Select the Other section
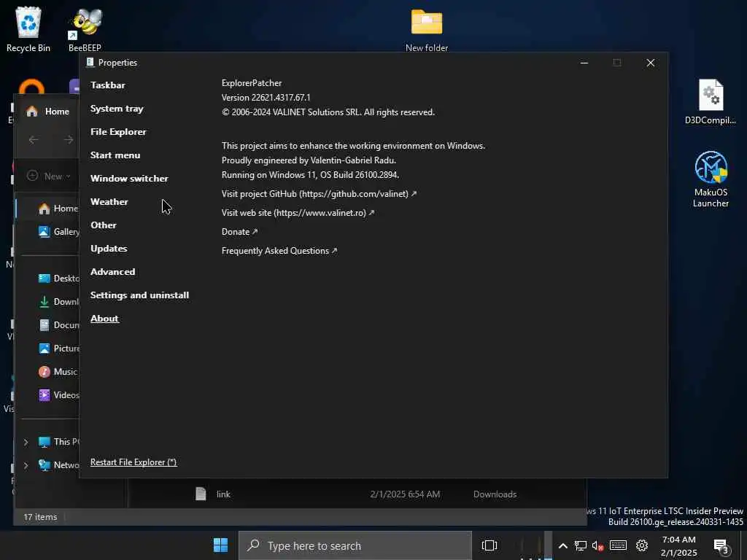The height and width of the screenshot is (560, 747). click(104, 225)
